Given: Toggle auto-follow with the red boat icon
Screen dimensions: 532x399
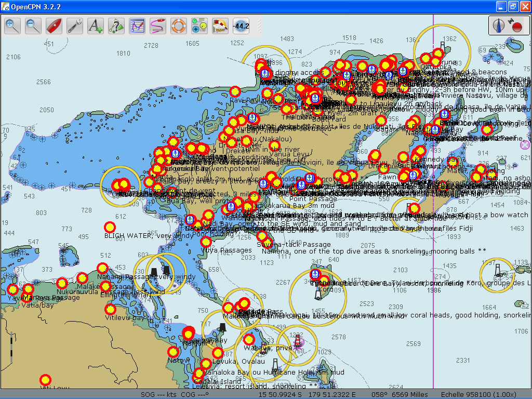Looking at the screenshot, I should 54,26.
